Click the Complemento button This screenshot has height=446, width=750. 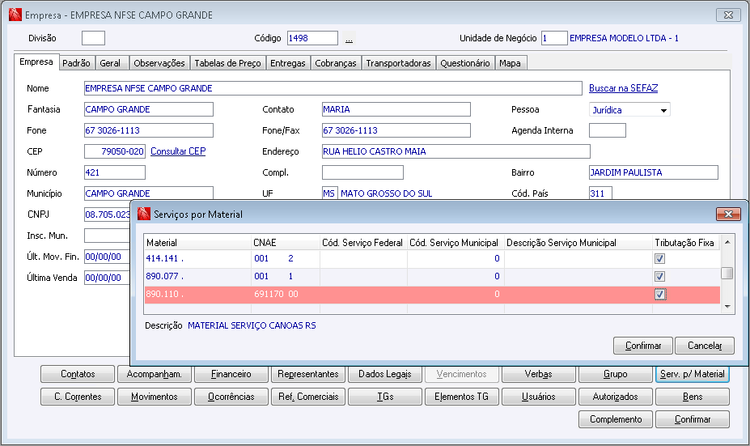coord(616,418)
